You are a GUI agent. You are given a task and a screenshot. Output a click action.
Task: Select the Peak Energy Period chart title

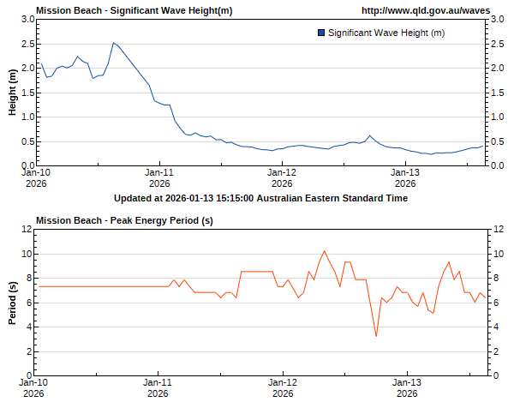click(x=125, y=221)
